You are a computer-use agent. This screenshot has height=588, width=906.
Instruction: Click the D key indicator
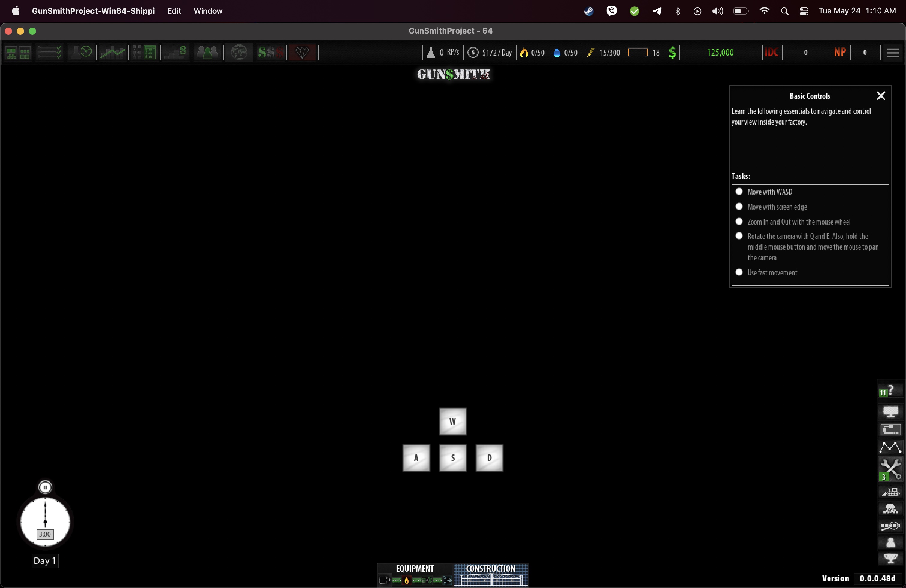489,458
